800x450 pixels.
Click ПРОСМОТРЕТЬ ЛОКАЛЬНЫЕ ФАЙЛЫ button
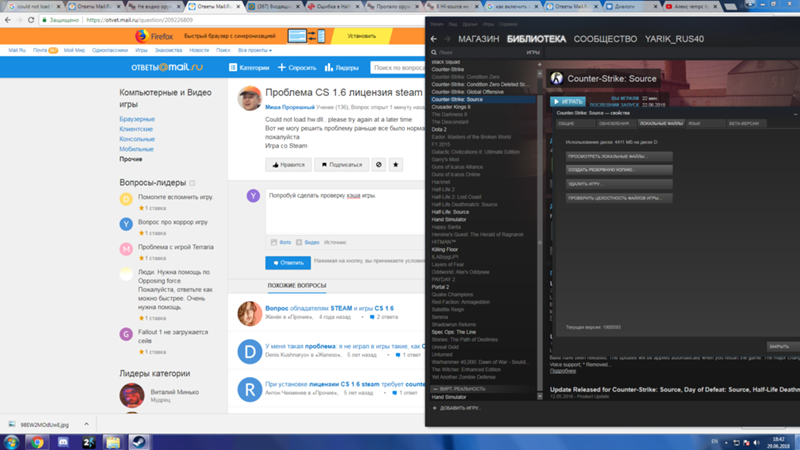tap(619, 156)
